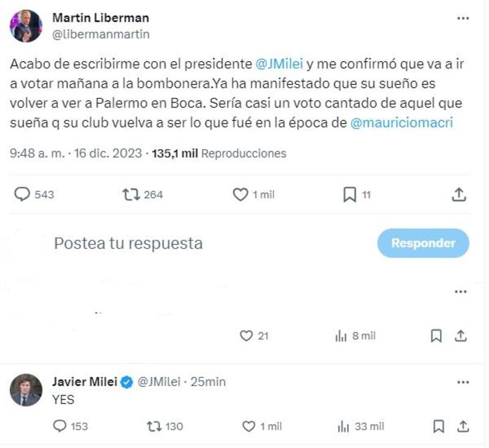Open more options on Milei's reply
Screen dimensions: 489x448
(461, 382)
